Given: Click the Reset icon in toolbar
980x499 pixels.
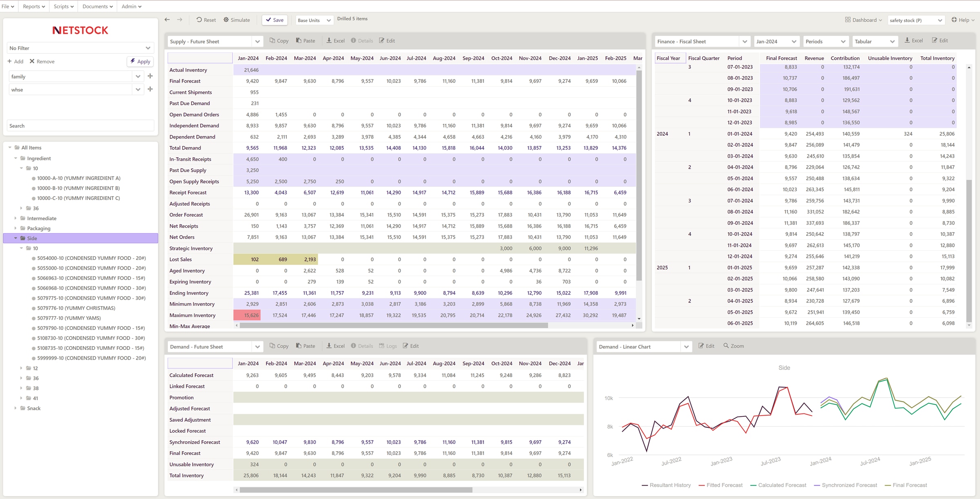Looking at the screenshot, I should click(199, 20).
